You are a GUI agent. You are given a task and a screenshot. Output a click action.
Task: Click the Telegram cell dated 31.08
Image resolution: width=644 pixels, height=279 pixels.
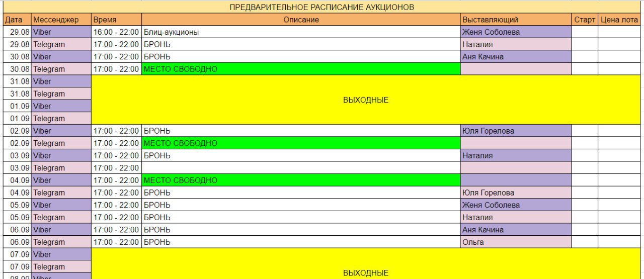coord(61,94)
